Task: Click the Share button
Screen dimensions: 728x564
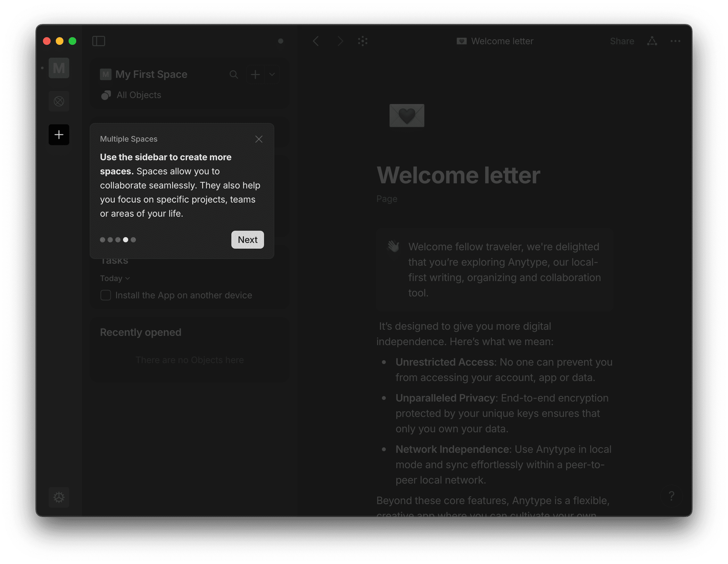Action: click(622, 41)
